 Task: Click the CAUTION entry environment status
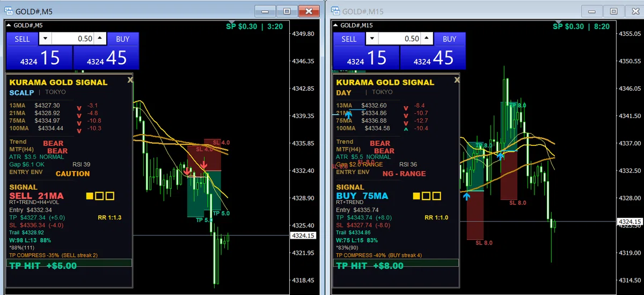click(73, 174)
